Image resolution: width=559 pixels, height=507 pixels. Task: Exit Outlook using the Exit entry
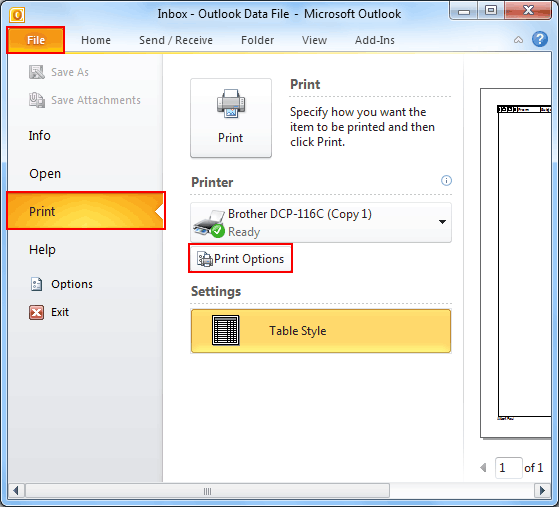[x=60, y=312]
